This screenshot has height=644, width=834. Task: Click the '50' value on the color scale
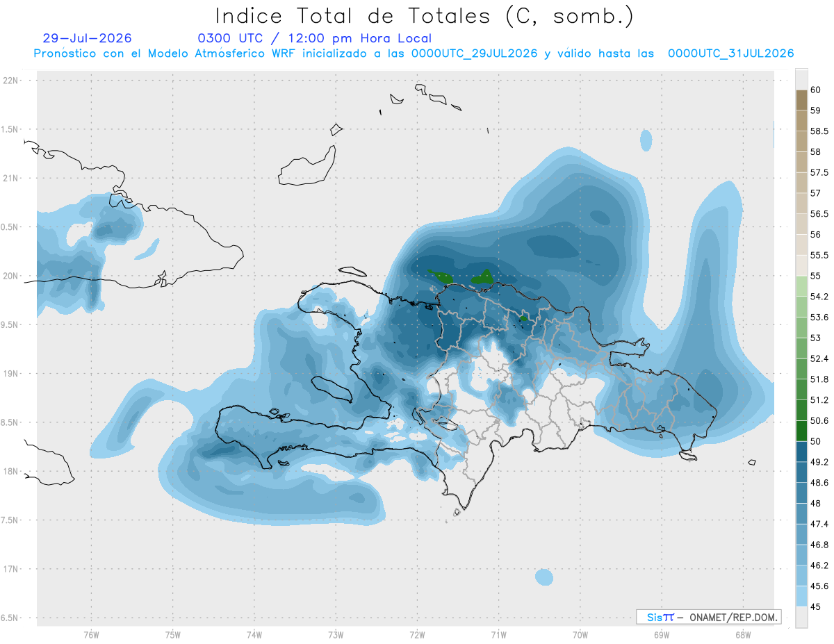[x=817, y=441]
